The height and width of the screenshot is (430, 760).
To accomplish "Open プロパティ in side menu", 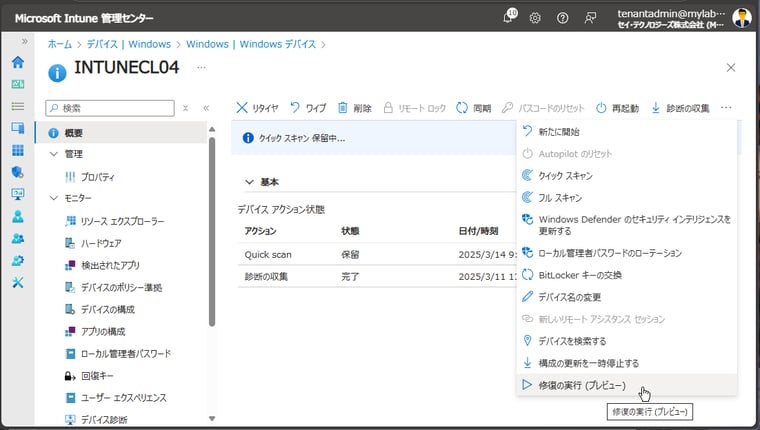I will point(97,176).
